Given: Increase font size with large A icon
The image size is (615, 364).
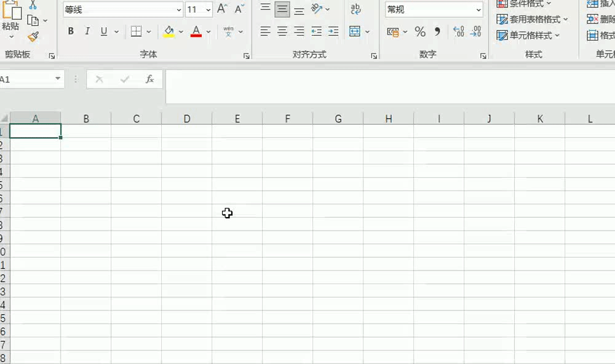Looking at the screenshot, I should pos(222,9).
